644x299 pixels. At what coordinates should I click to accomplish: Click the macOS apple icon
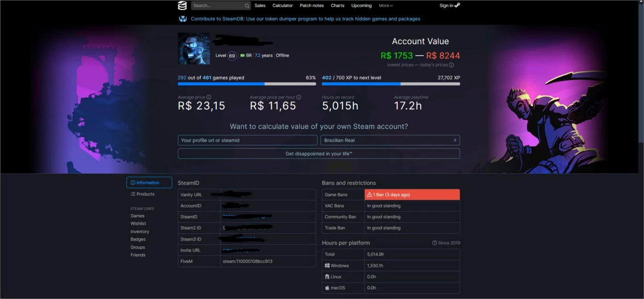(327, 288)
